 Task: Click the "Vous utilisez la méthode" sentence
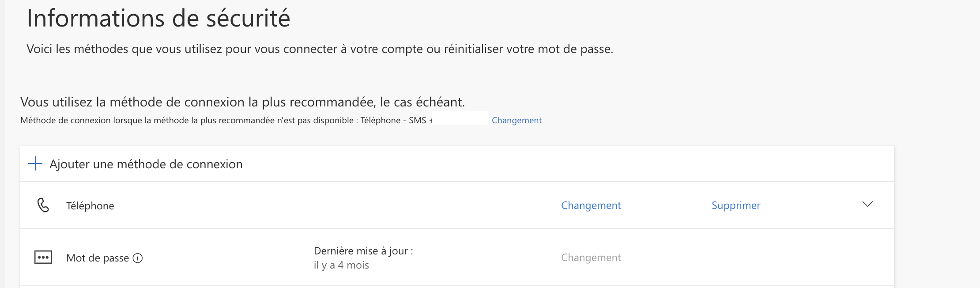[x=242, y=102]
